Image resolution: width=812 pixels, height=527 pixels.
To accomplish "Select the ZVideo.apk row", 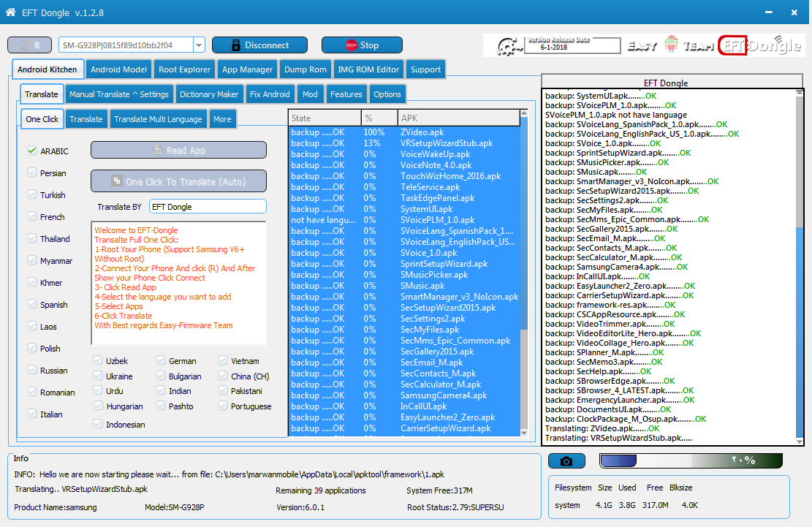I will pyautogui.click(x=404, y=132).
